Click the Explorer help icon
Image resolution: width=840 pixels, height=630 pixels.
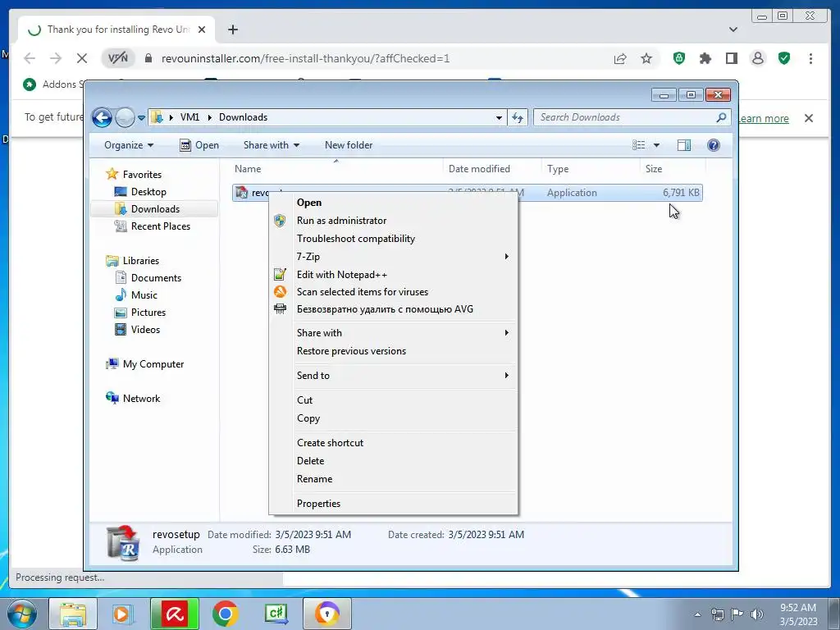click(x=713, y=145)
